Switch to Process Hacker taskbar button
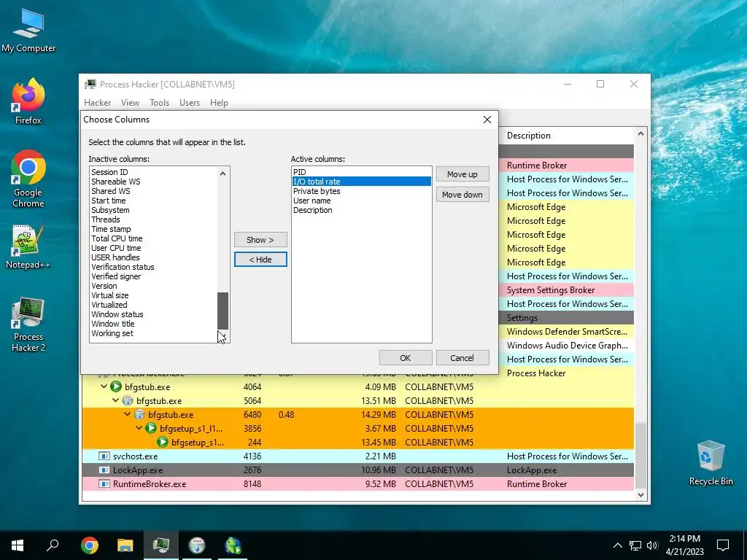The width and height of the screenshot is (747, 560). click(161, 545)
